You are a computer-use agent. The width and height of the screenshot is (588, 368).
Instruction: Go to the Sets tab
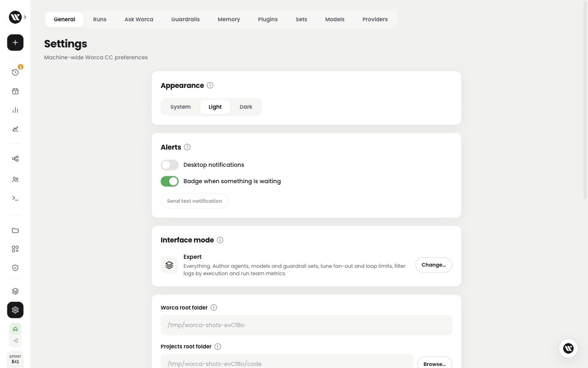click(x=301, y=19)
